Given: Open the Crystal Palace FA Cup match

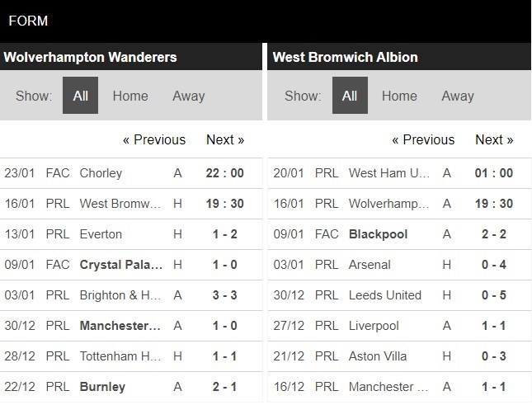Looking at the screenshot, I should pyautogui.click(x=131, y=265).
